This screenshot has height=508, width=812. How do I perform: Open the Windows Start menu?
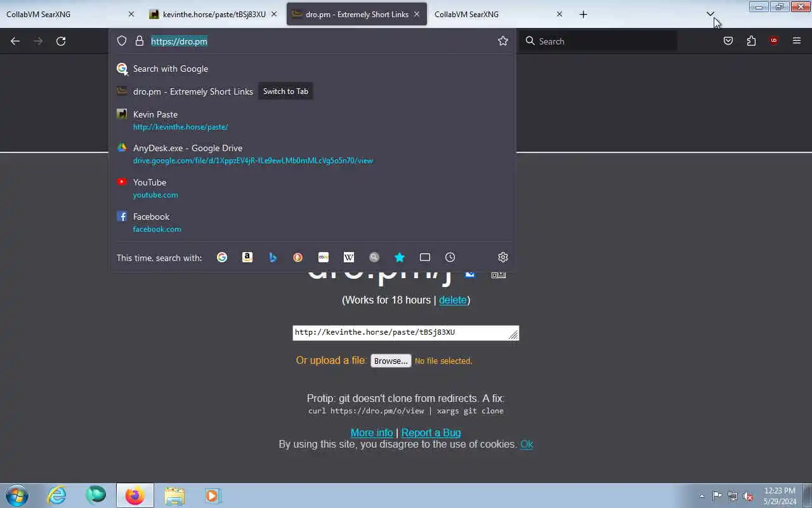pyautogui.click(x=16, y=495)
